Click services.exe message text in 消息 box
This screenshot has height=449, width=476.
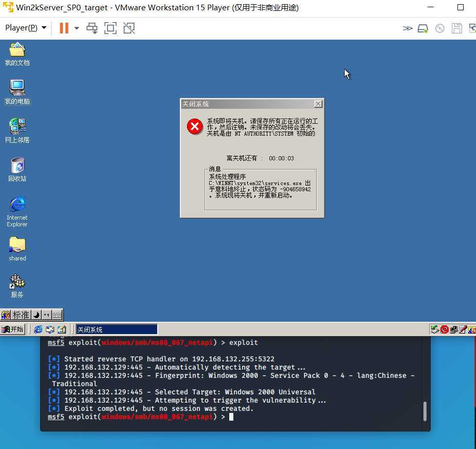coord(260,186)
